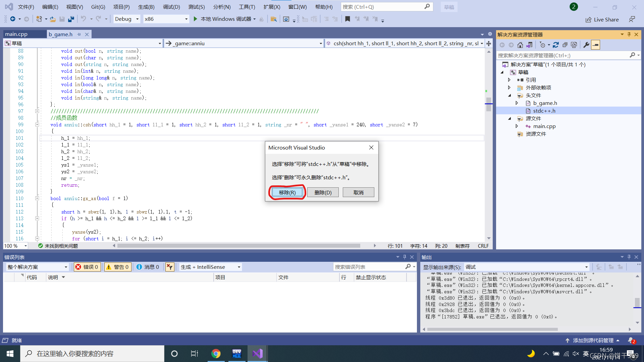Click the Remove (移除) button in dialog
The height and width of the screenshot is (362, 644).
[x=287, y=192]
